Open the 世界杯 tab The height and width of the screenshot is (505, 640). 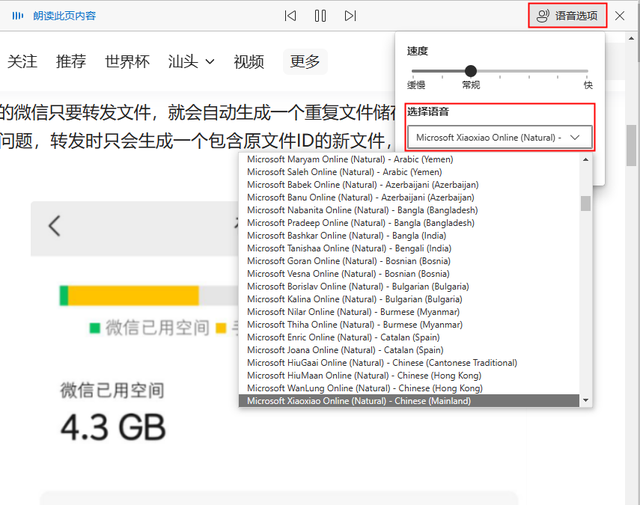[127, 62]
